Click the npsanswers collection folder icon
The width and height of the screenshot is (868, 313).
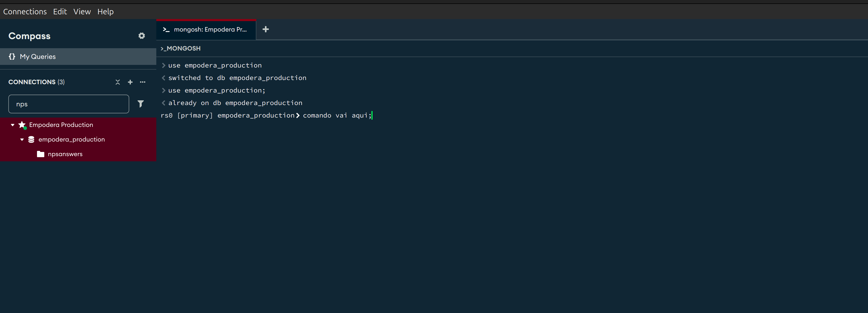point(41,154)
